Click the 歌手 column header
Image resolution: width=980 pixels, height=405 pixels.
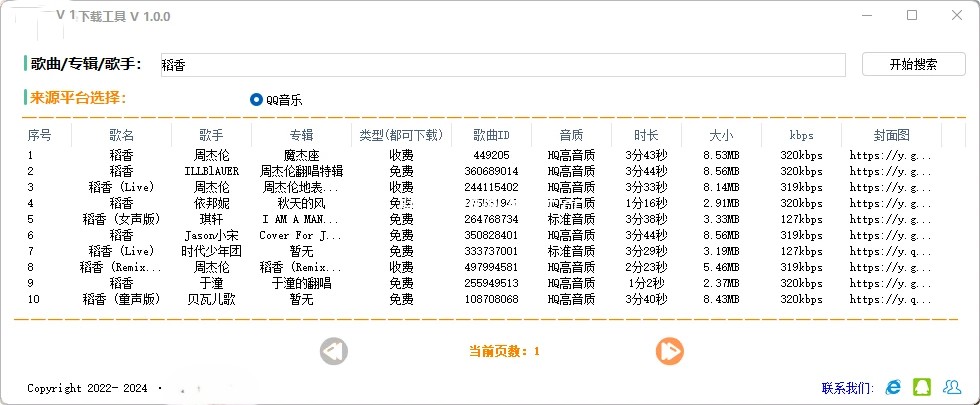(211, 135)
